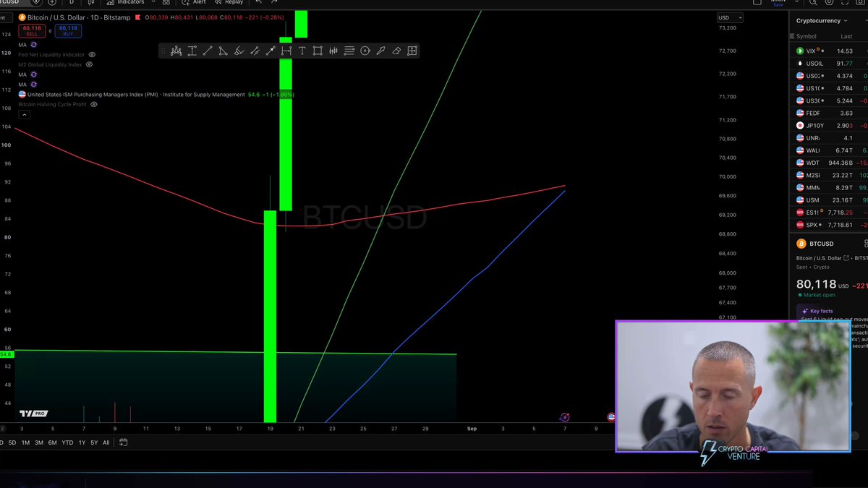Click the Key facts label
The height and width of the screenshot is (488, 868).
(822, 311)
